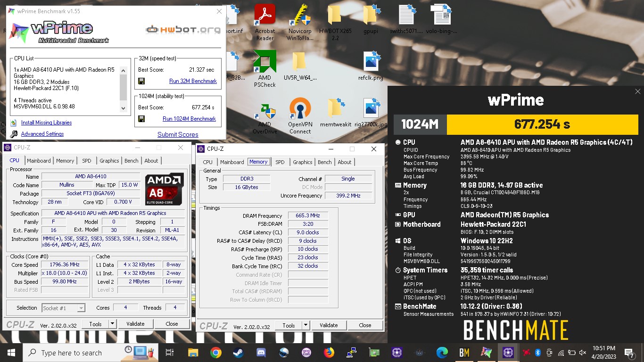Click the wrench icon beside Advanced Settings
This screenshot has height=362, width=644.
point(14,134)
